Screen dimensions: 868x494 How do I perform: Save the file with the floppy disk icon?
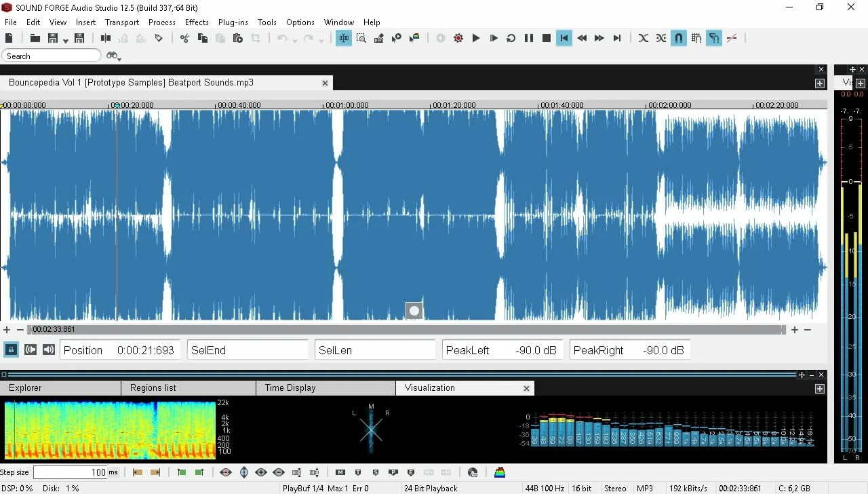click(x=53, y=39)
